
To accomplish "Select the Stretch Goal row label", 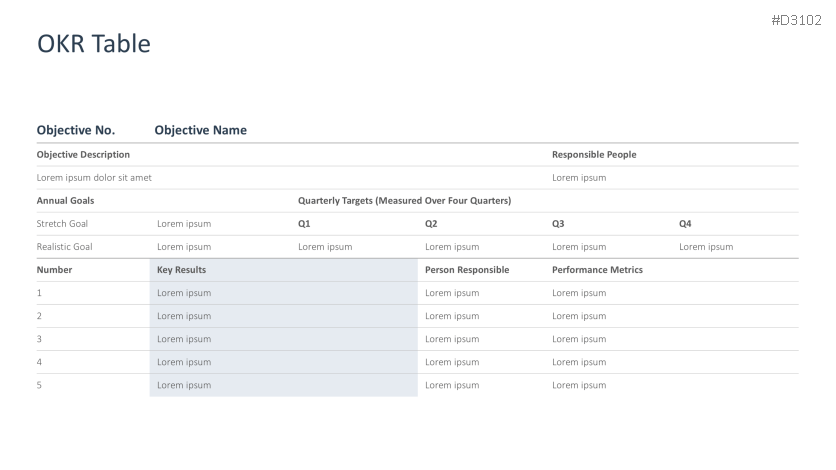I will 62,224.
